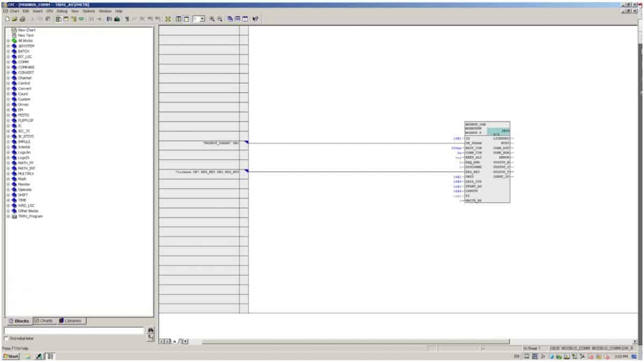Enable the Find initial letter checkbox
The width and height of the screenshot is (644, 362).
pyautogui.click(x=6, y=338)
